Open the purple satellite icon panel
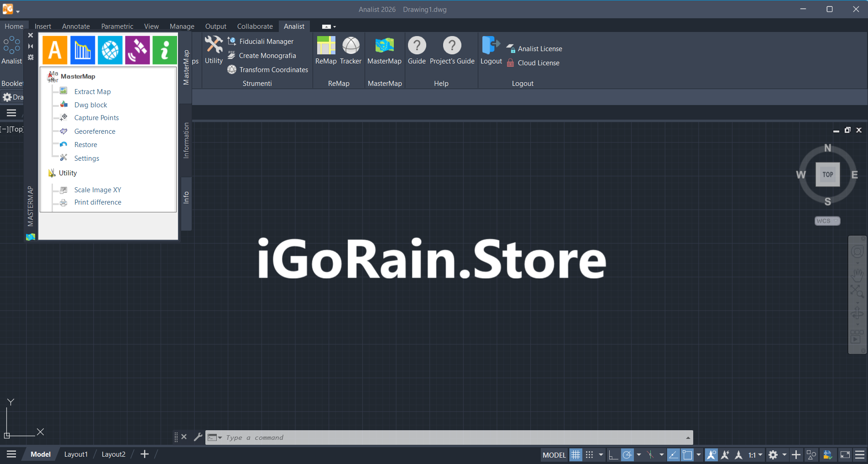The width and height of the screenshot is (868, 464). click(137, 50)
